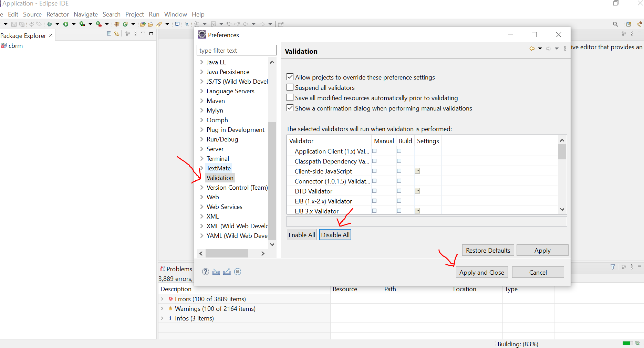Toggle Build checkbox for DTD Validator

[x=399, y=191]
